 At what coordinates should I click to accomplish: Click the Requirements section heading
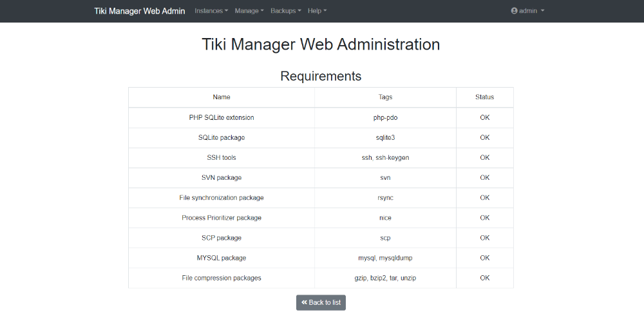[321, 76]
